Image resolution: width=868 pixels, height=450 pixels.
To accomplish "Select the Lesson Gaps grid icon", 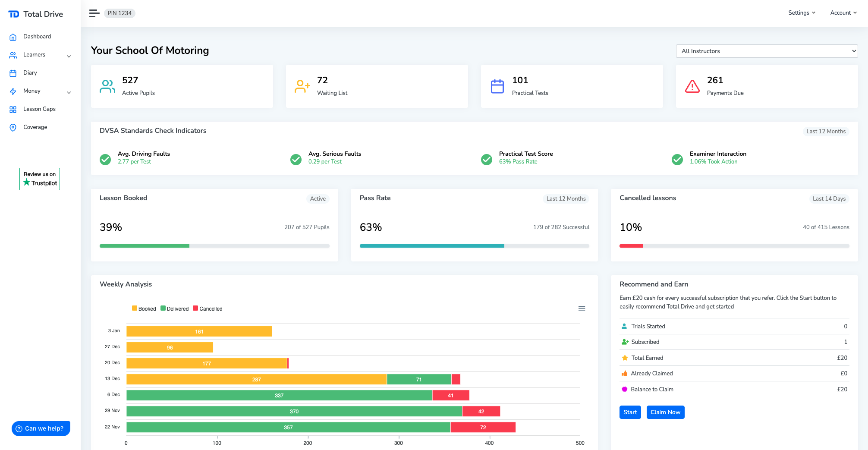I will [13, 109].
